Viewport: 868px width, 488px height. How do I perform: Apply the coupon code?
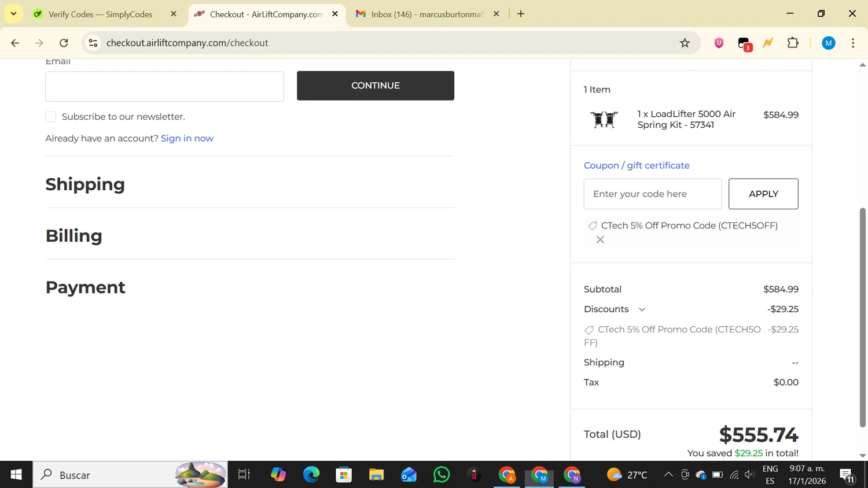(x=763, y=194)
